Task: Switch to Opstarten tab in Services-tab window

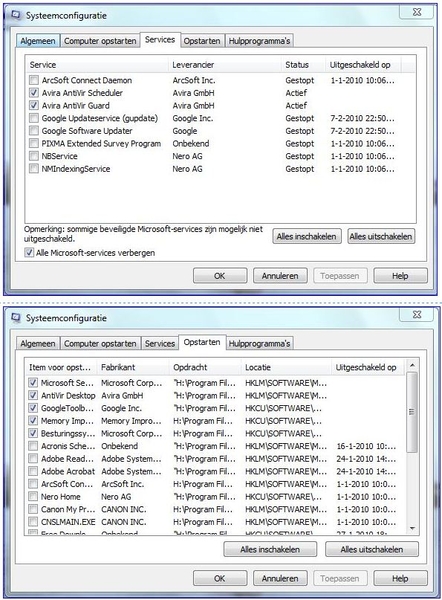Action: tap(202, 41)
